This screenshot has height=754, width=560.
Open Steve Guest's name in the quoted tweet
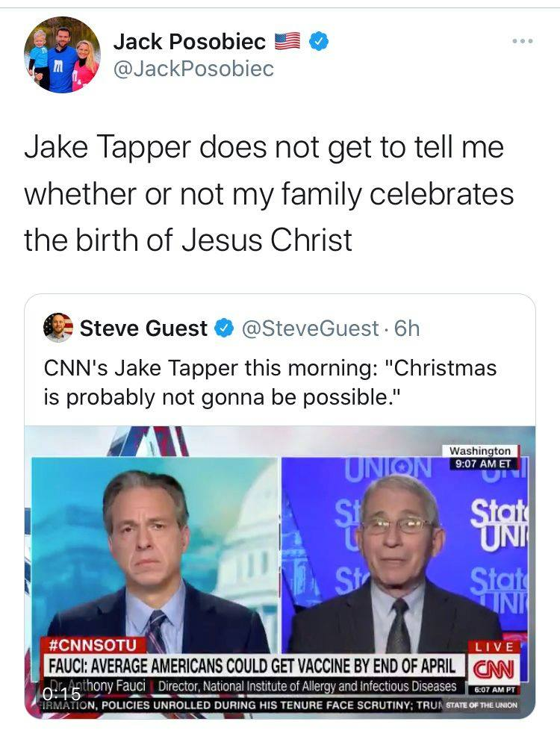pos(143,328)
